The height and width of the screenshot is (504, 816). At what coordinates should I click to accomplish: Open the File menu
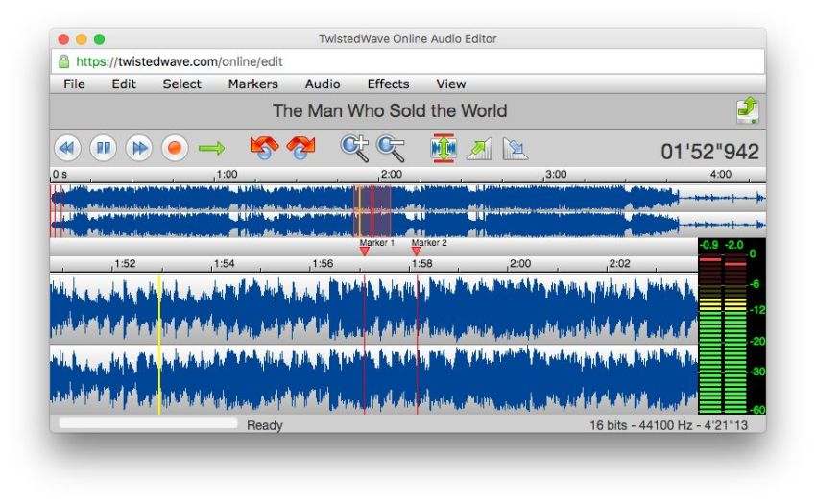point(74,84)
